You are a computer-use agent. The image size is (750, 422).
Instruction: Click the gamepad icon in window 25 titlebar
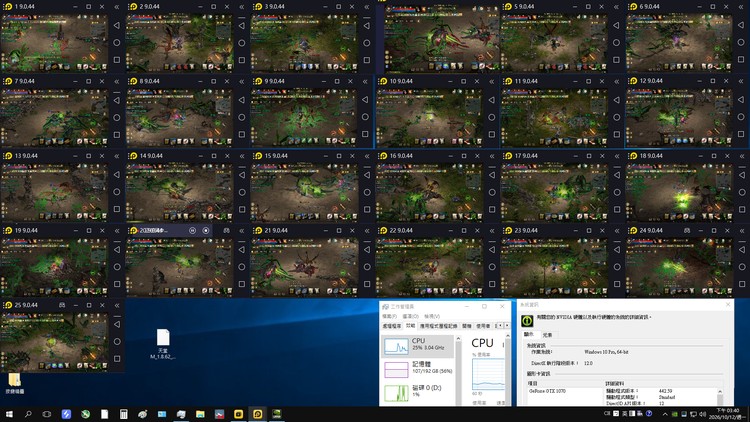click(x=62, y=305)
